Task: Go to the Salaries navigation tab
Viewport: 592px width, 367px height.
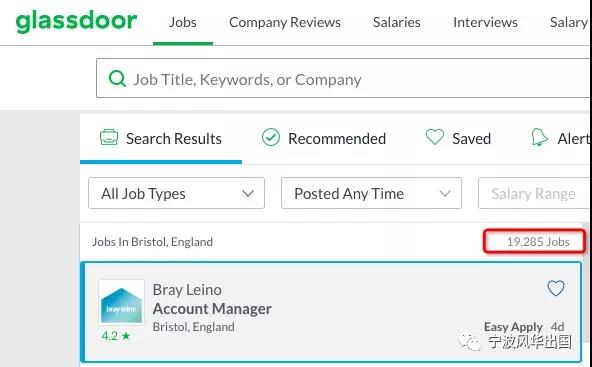Action: pos(396,22)
